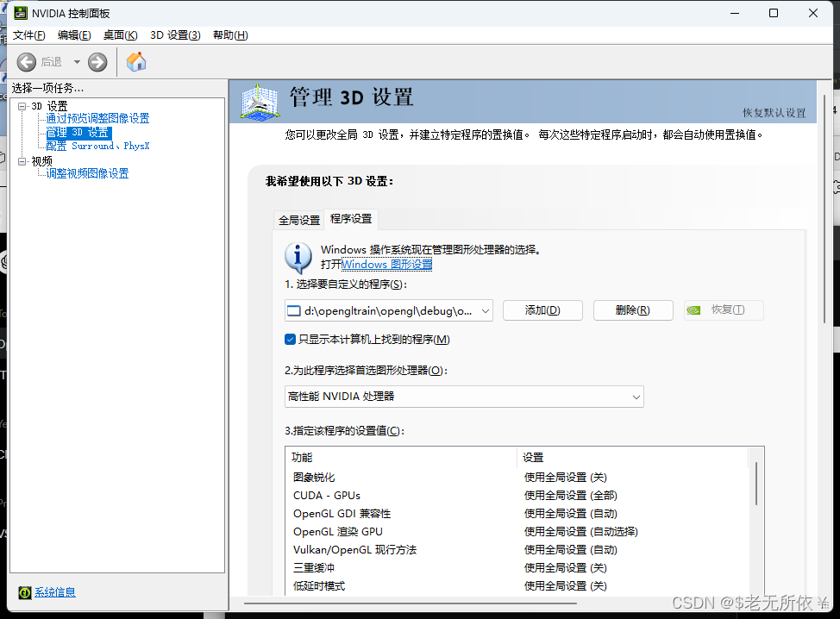Click the 添加(D) button
Image resolution: width=840 pixels, height=619 pixels.
(x=542, y=310)
